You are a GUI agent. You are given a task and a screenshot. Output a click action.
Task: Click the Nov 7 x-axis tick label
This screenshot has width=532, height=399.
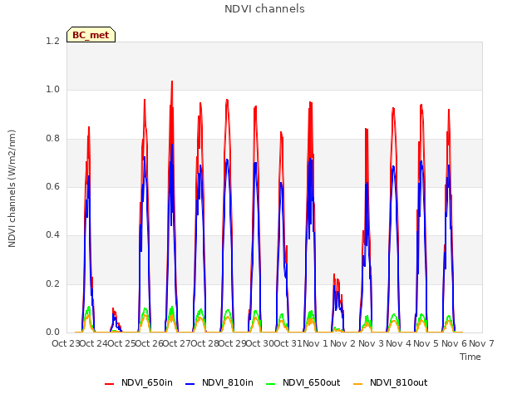pyautogui.click(x=481, y=343)
